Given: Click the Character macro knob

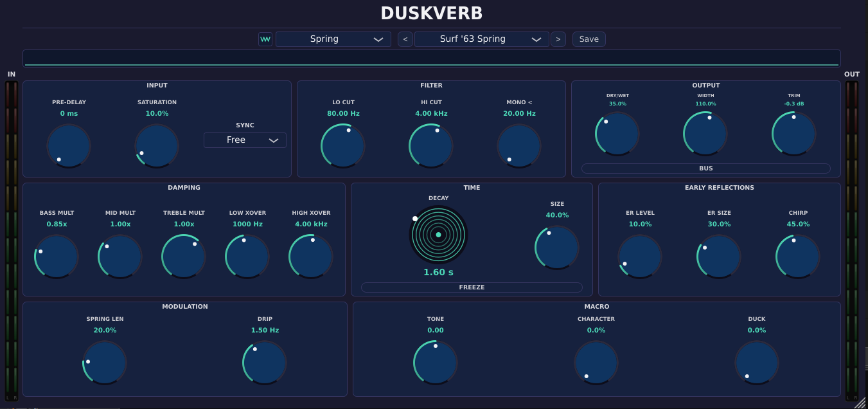Looking at the screenshot, I should tap(596, 363).
